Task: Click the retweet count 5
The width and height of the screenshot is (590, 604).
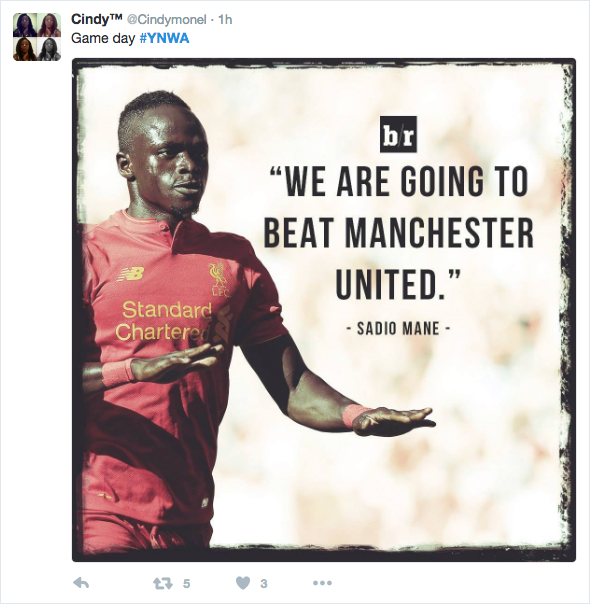Action: (x=186, y=584)
